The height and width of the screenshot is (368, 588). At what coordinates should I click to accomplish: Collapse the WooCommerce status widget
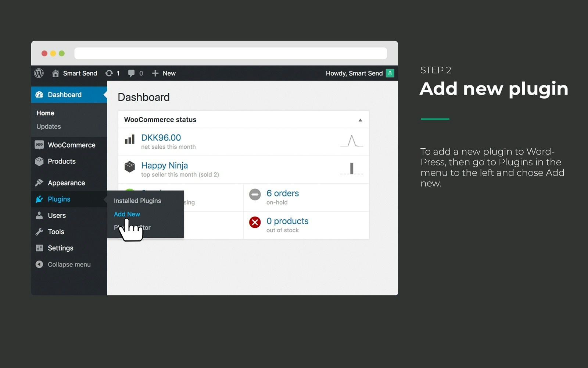tap(360, 119)
